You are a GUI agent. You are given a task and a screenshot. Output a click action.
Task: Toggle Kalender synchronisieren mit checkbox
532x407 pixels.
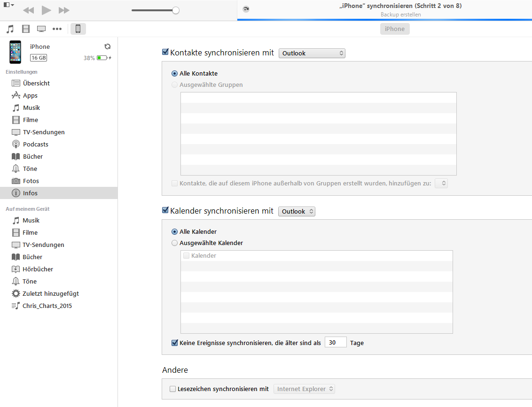165,211
